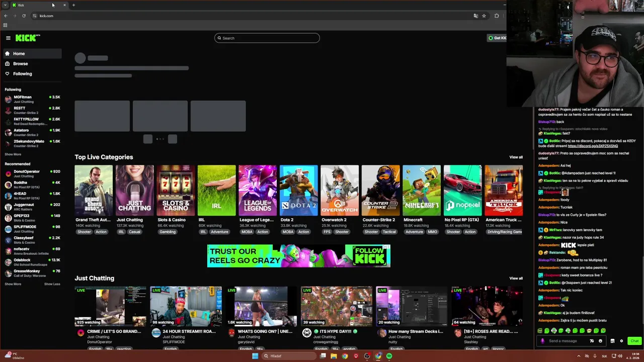Open chat translate icon in message box
Viewport: 644px width, 362px height.
click(x=592, y=341)
